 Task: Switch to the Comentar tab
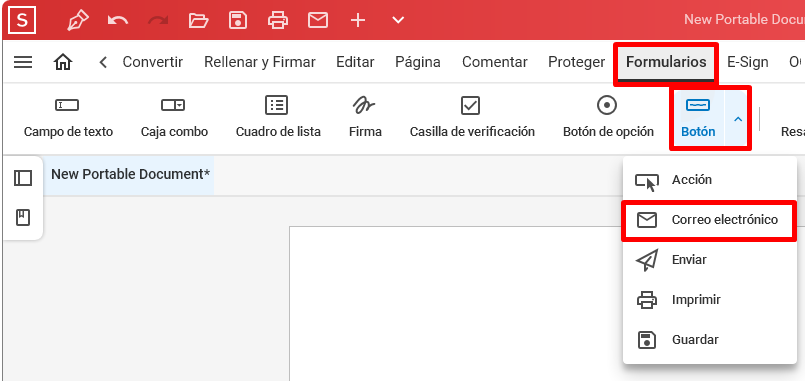point(495,62)
